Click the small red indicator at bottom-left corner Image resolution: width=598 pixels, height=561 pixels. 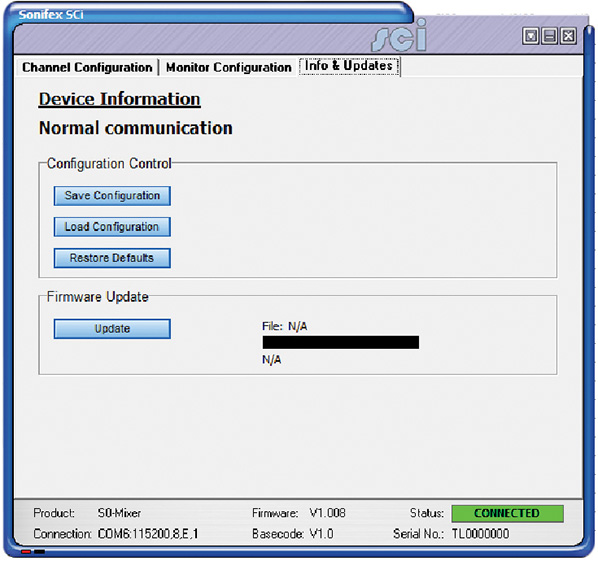(x=26, y=551)
